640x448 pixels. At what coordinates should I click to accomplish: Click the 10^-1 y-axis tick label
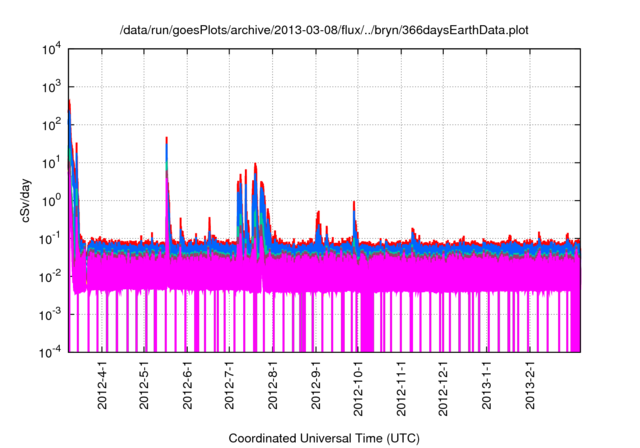50,239
